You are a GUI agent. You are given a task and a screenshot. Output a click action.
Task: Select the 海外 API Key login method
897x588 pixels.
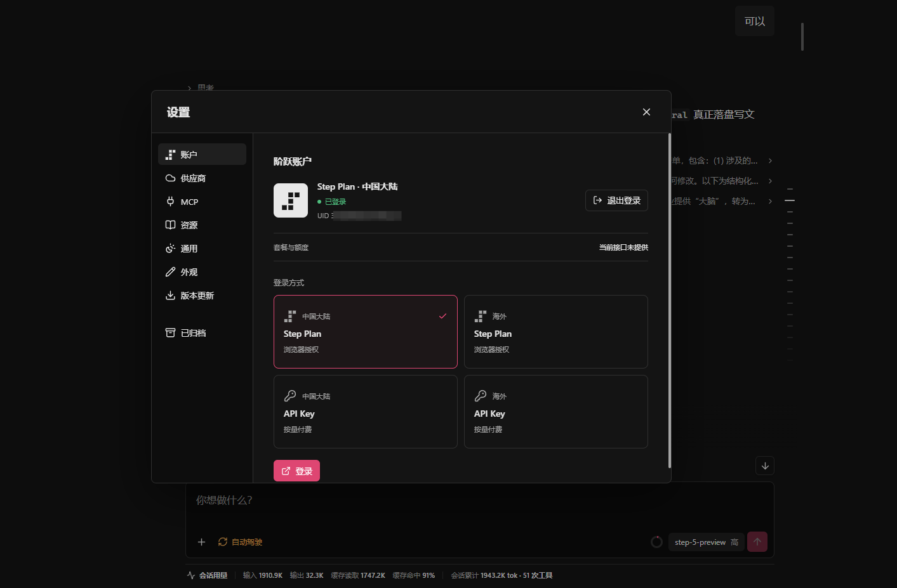click(x=556, y=412)
